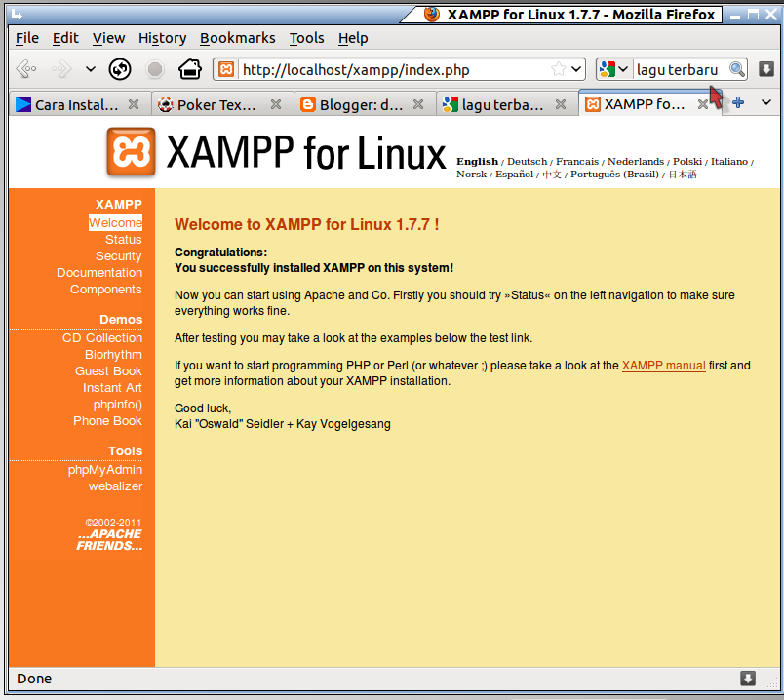Screen dimensions: 784x700
Task: Switch language to Francais
Action: tap(577, 162)
